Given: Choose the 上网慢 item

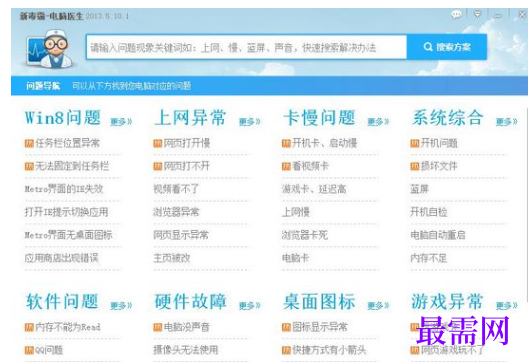Looking at the screenshot, I should coord(296,212).
